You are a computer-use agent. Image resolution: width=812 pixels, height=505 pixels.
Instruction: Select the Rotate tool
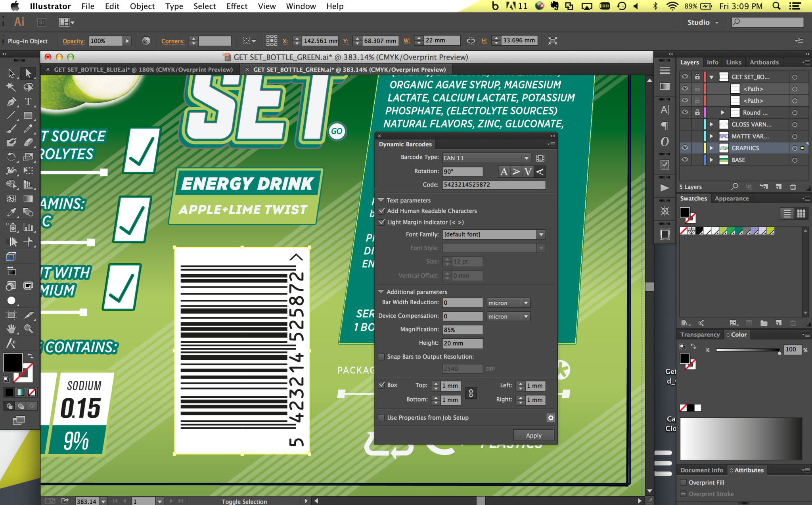click(11, 157)
